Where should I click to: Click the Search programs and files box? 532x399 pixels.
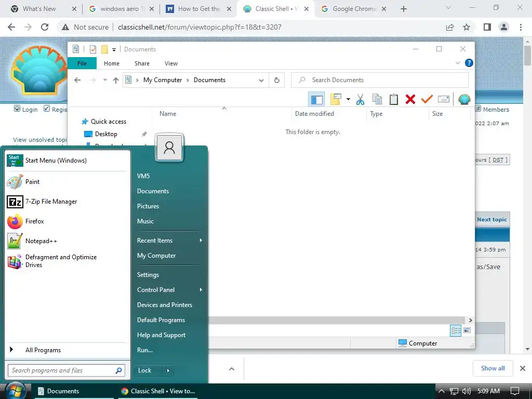pyautogui.click(x=66, y=370)
